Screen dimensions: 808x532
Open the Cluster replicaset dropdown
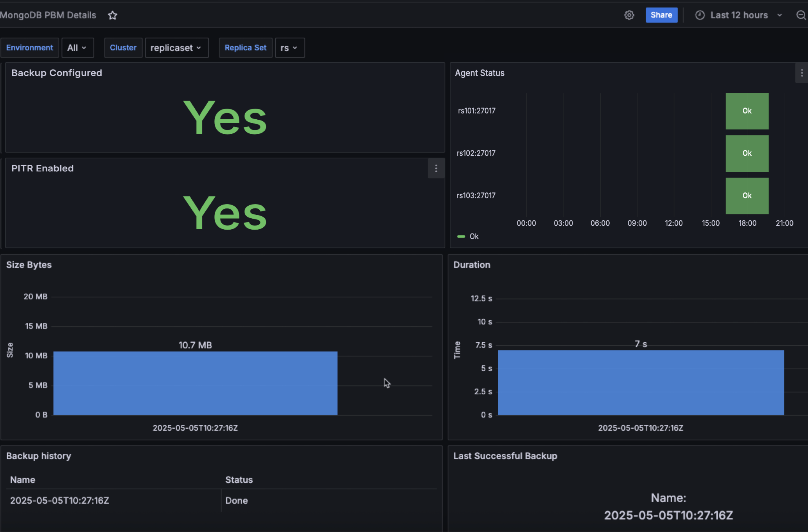click(177, 47)
